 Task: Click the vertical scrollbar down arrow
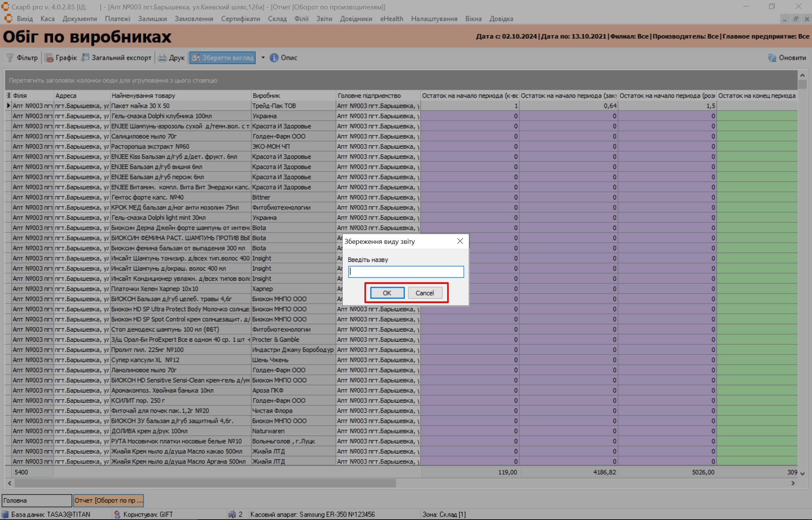pyautogui.click(x=802, y=473)
